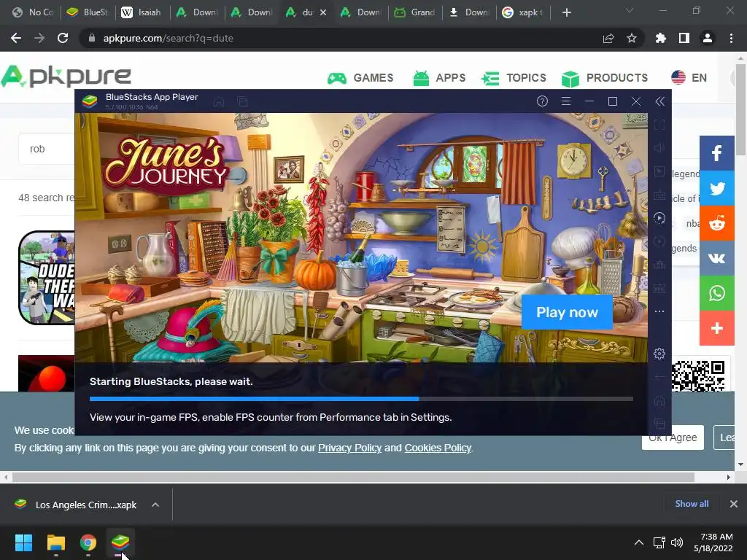Click the install APK icon in BlueStacks sidebar
The width and height of the screenshot is (747, 560).
[x=659, y=289]
